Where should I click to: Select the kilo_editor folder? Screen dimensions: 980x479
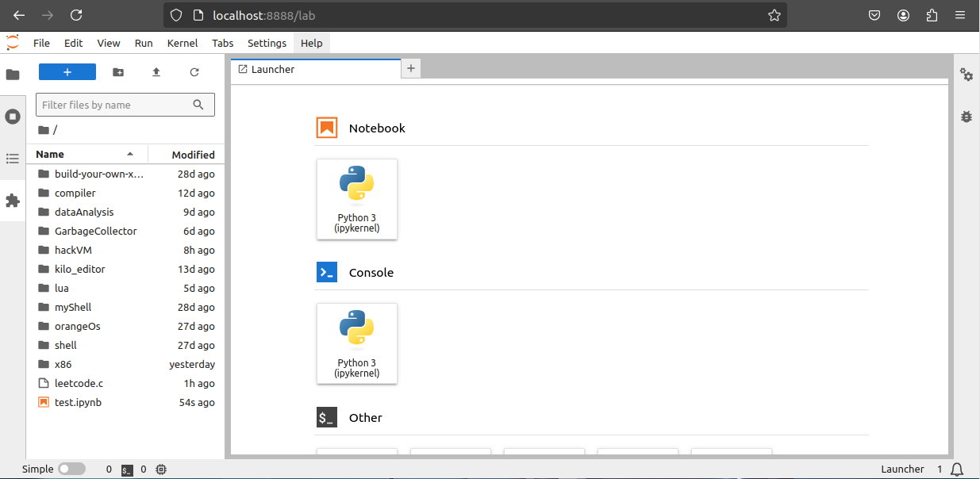(x=125, y=269)
